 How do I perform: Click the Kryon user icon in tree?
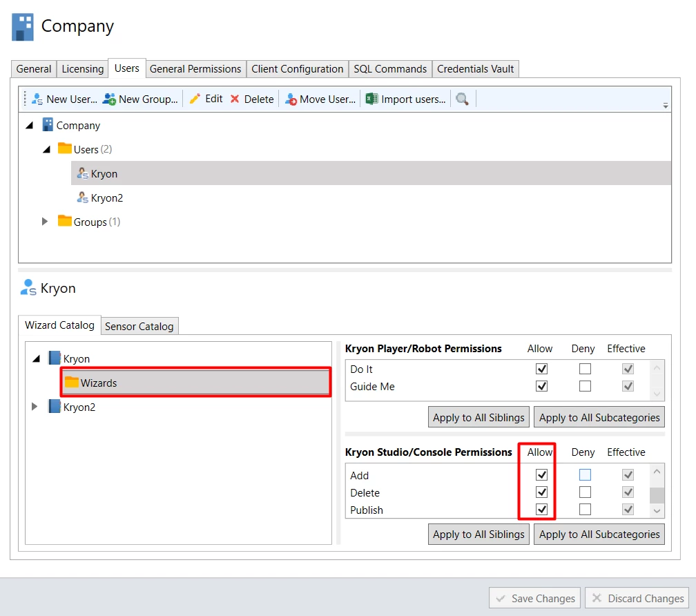pyautogui.click(x=83, y=173)
